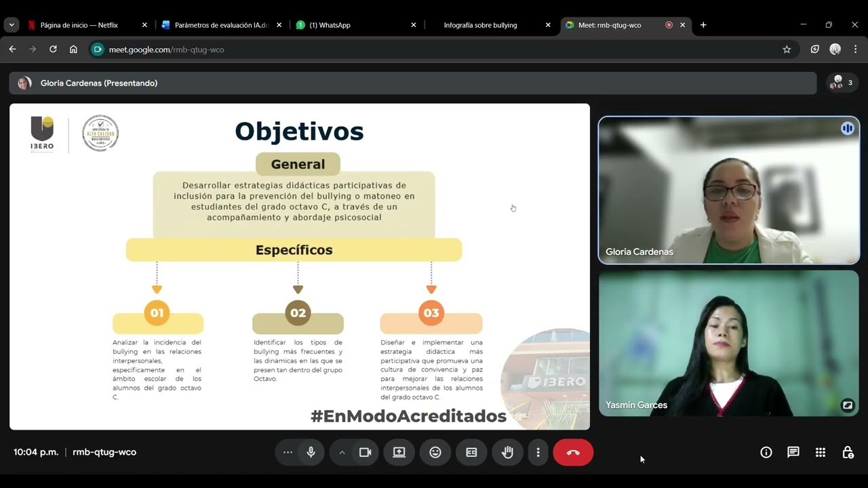This screenshot has height=488, width=868.
Task: Open meeting details info icon
Action: pos(766,452)
